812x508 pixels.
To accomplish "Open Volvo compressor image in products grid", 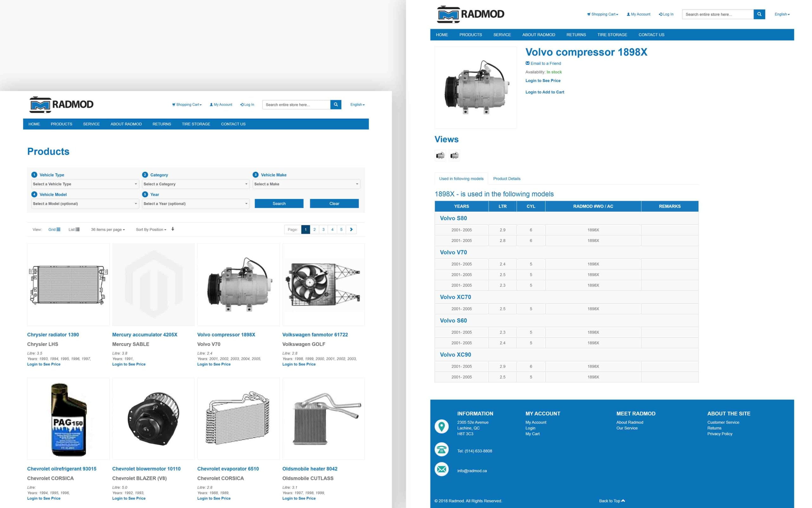I will point(238,284).
